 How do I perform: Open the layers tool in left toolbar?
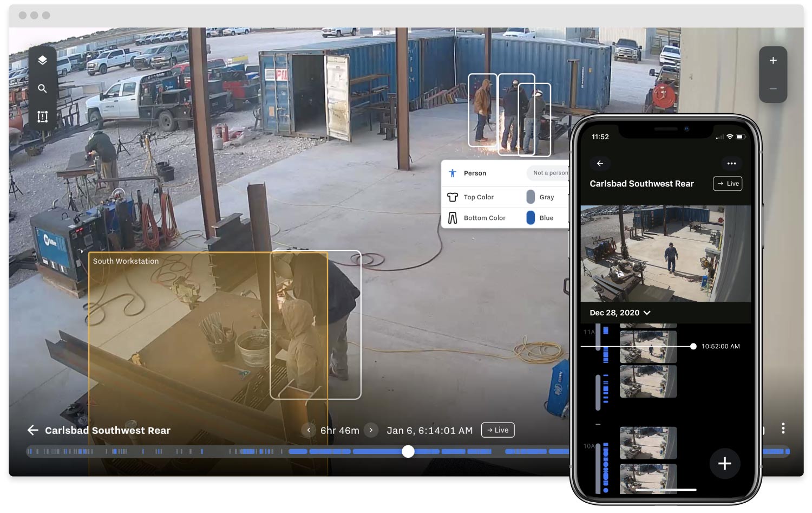click(x=43, y=60)
